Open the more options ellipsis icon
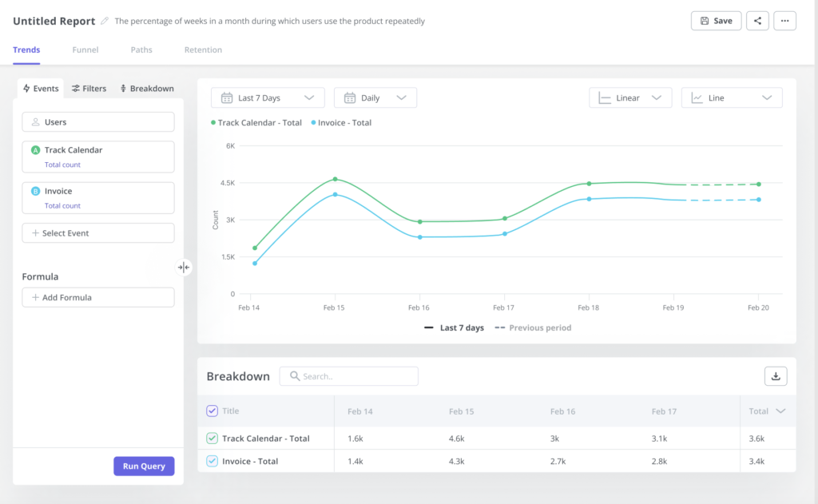Viewport: 818px width, 504px height. (785, 20)
